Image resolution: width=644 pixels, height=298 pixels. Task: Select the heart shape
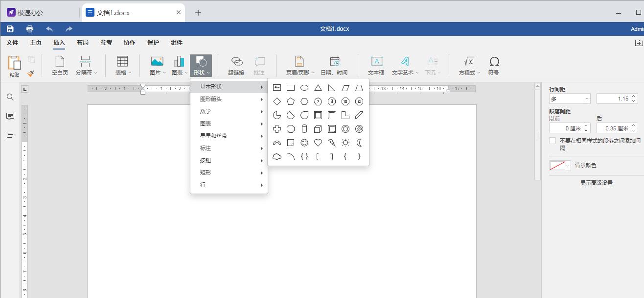click(x=318, y=143)
